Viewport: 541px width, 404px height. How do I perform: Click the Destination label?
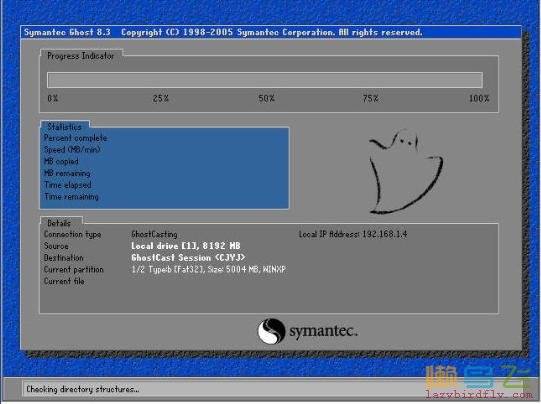pyautogui.click(x=63, y=258)
